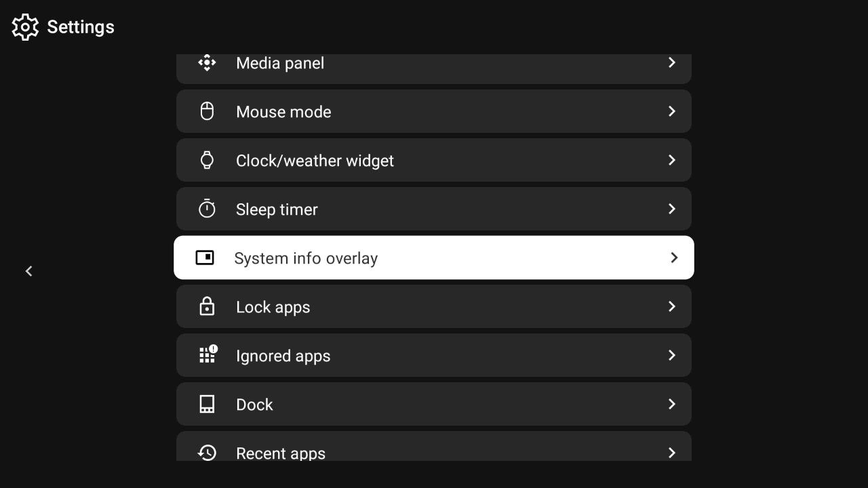Open the Mouse mode settings
868x488 pixels.
(434, 111)
